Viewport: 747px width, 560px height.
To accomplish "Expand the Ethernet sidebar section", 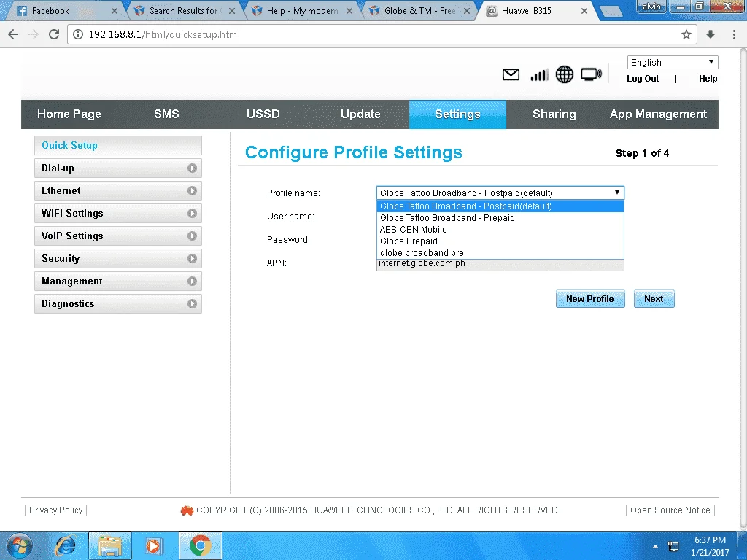I will click(118, 190).
